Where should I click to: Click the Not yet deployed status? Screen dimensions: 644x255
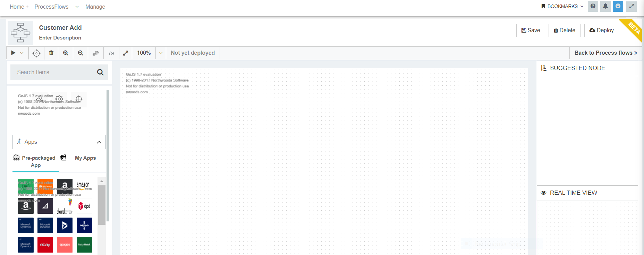193,53
